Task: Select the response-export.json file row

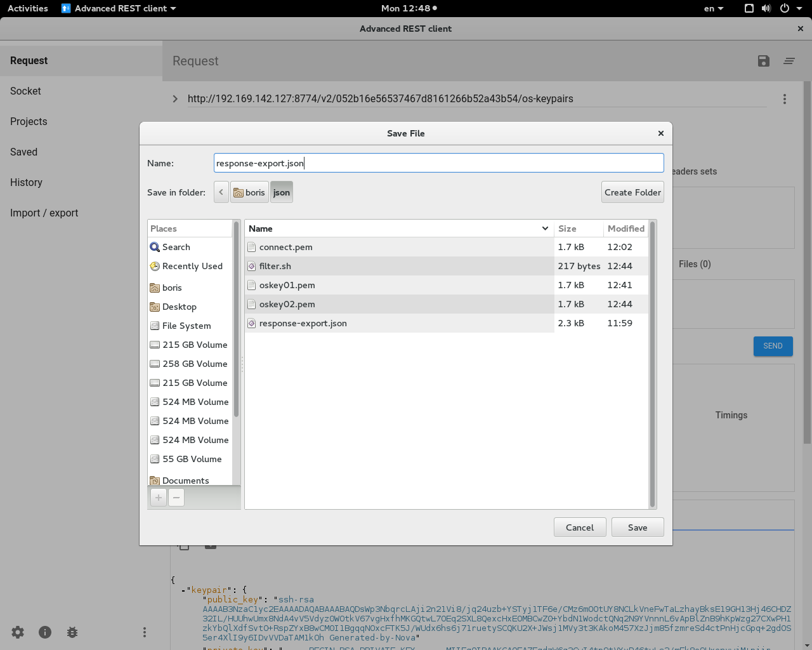Action: tap(447, 323)
